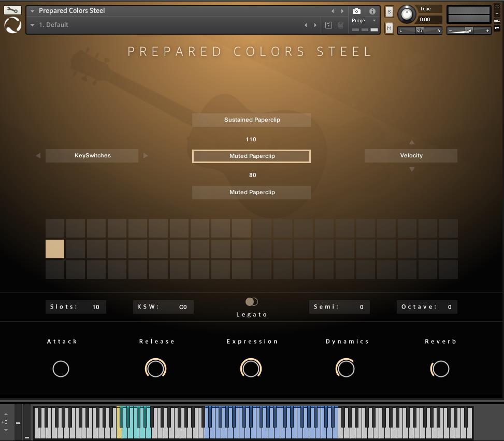Click the highlighted tan slot in grid
The image size is (504, 441).
click(55, 249)
